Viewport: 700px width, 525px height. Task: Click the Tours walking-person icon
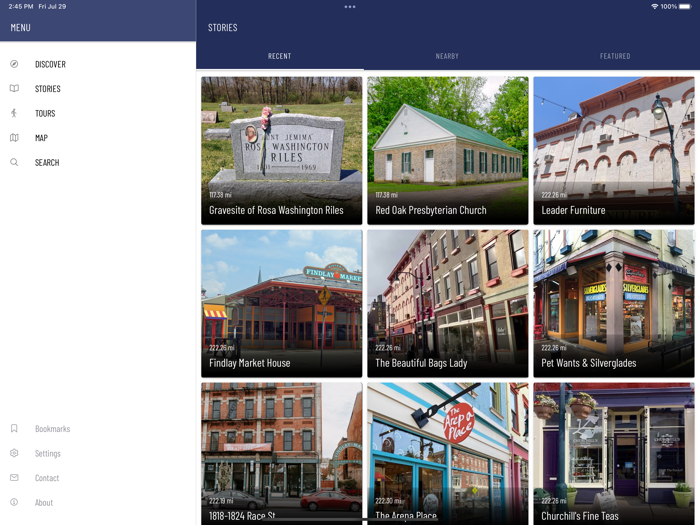pos(14,113)
